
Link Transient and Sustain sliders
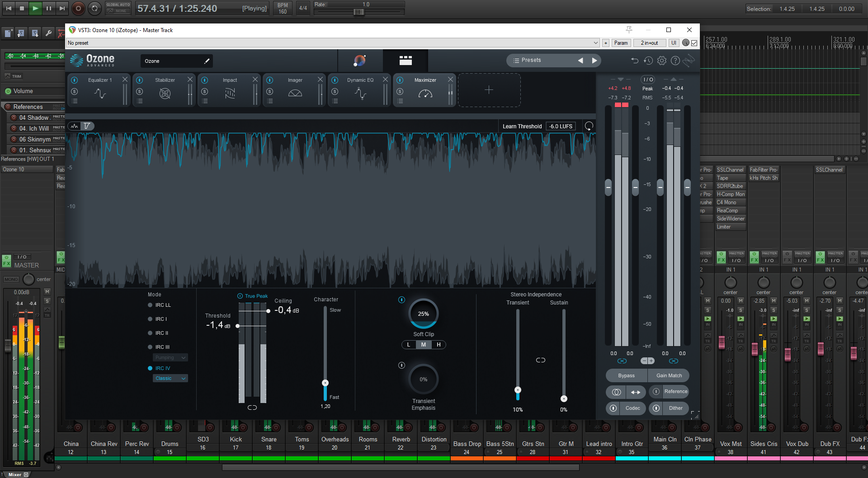541,360
